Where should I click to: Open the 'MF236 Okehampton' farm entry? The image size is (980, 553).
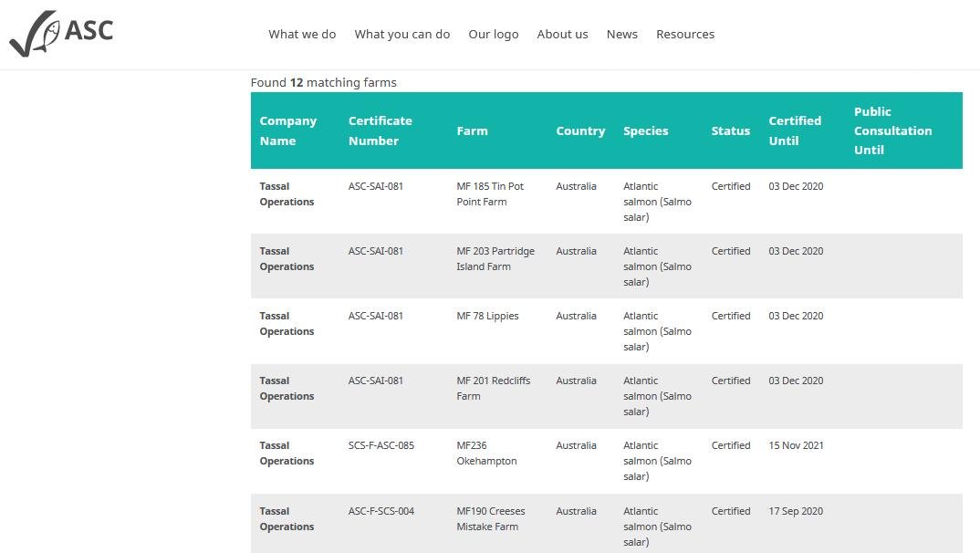[486, 453]
